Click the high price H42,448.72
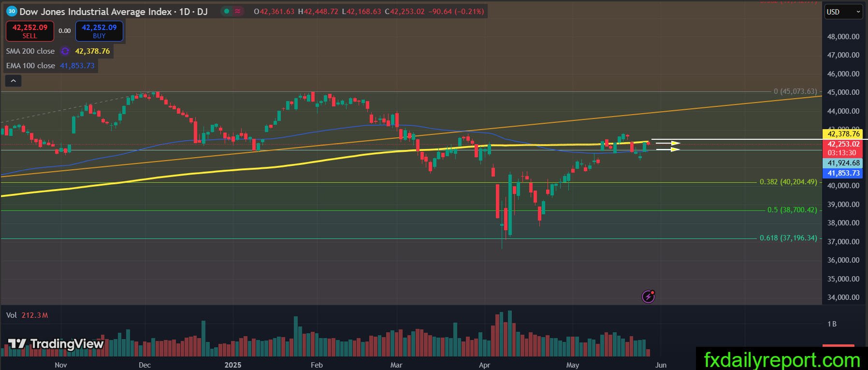This screenshot has width=868, height=370. click(x=318, y=11)
